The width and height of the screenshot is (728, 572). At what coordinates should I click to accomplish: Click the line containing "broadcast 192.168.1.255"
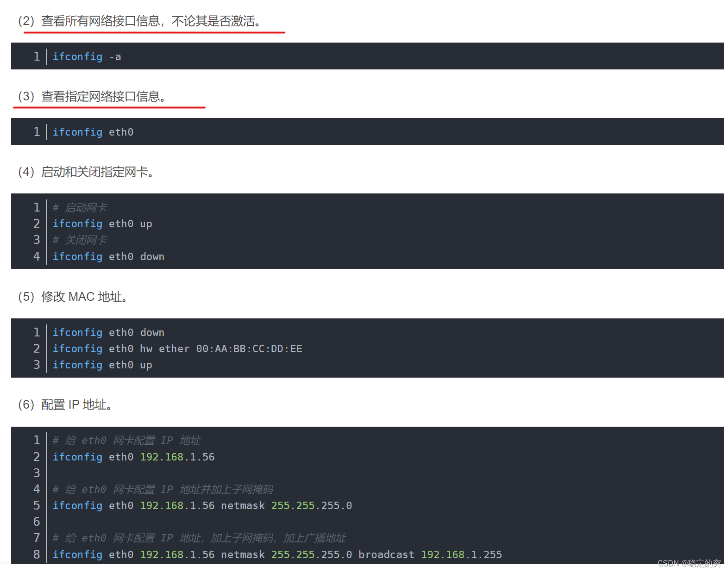point(277,554)
